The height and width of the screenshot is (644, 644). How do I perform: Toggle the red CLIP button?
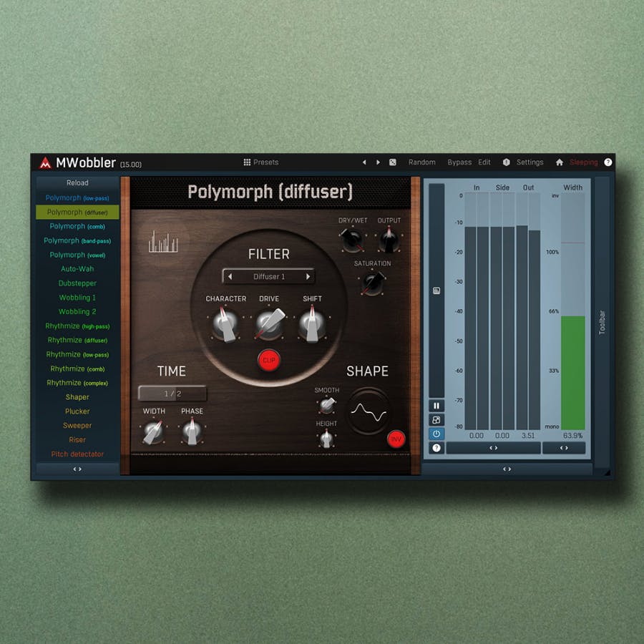click(268, 360)
